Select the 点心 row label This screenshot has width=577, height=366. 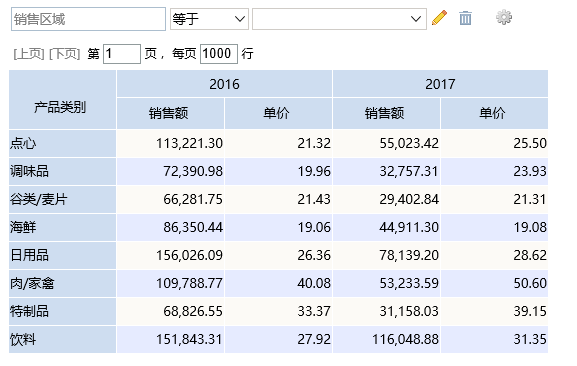63,143
